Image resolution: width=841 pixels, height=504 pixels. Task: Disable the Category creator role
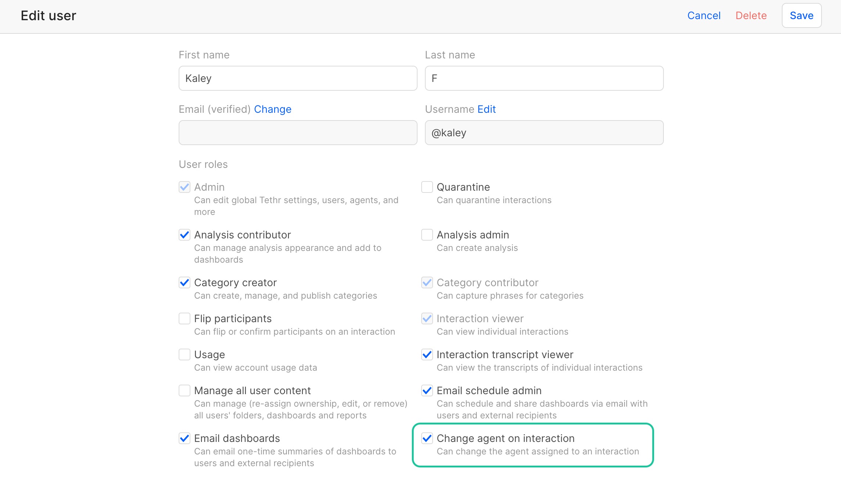[185, 282]
